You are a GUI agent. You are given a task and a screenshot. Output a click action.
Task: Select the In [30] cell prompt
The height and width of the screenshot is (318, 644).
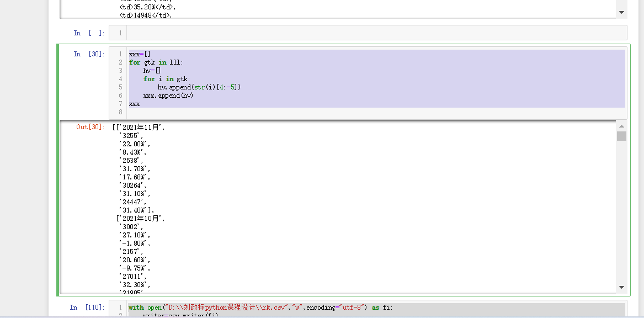click(x=89, y=54)
